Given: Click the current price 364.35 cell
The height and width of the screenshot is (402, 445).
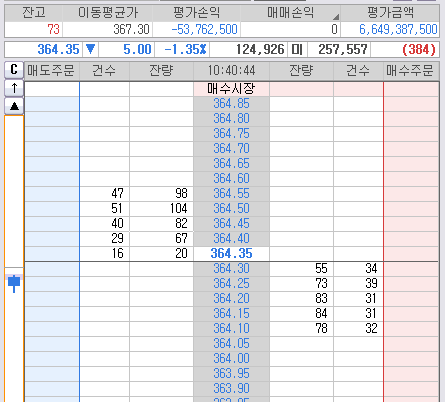Looking at the screenshot, I should pos(231,254).
